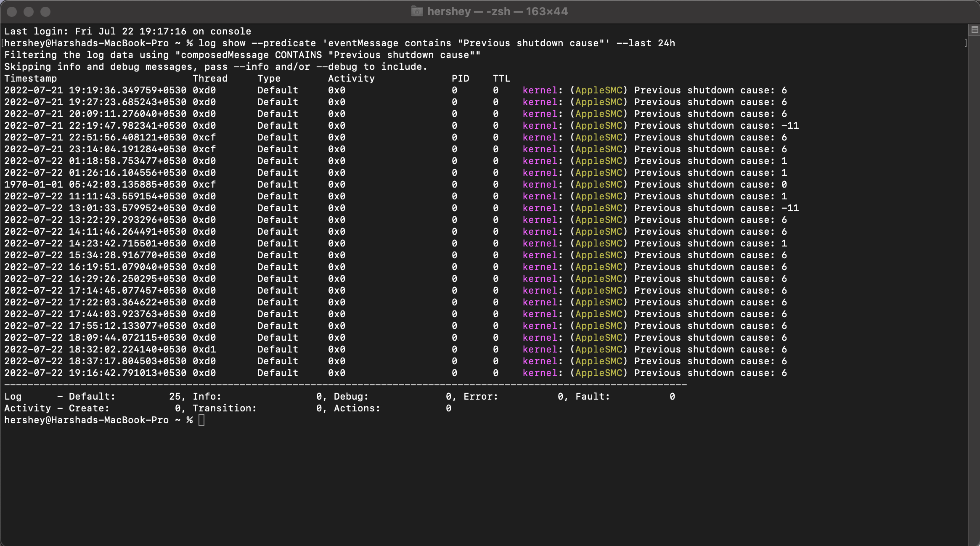Place cursor at the final command prompt
Viewport: 980px width, 546px height.
tap(201, 420)
